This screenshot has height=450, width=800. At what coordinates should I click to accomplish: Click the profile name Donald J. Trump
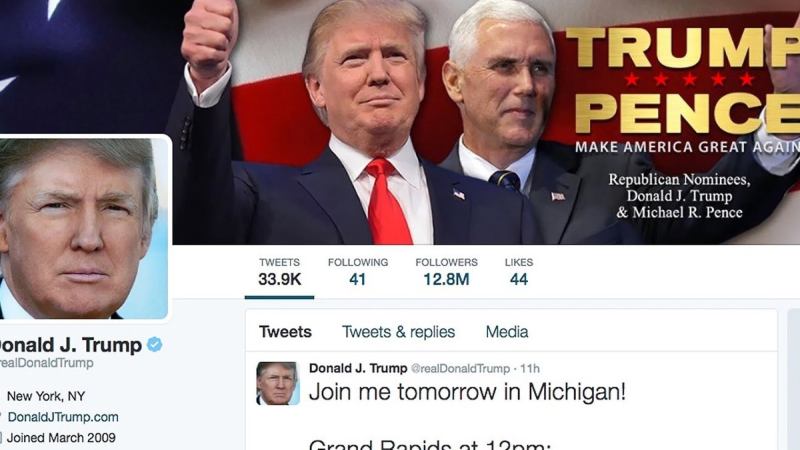pos(70,345)
